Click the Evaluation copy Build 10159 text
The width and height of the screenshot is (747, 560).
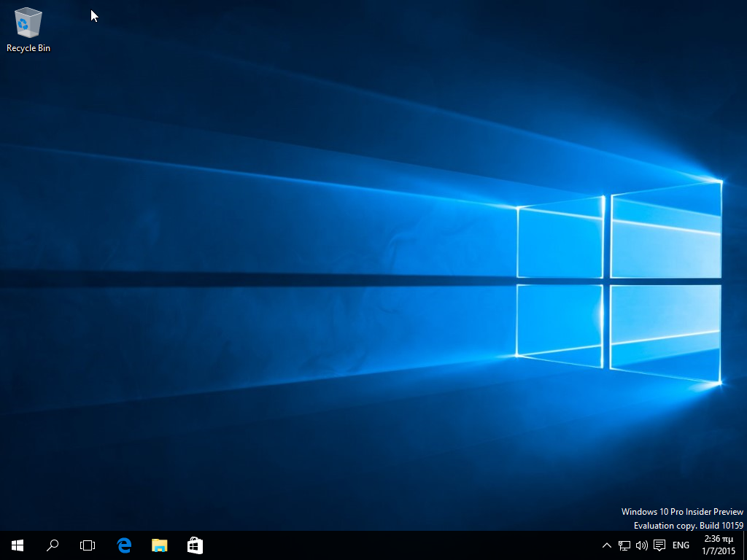[688, 526]
